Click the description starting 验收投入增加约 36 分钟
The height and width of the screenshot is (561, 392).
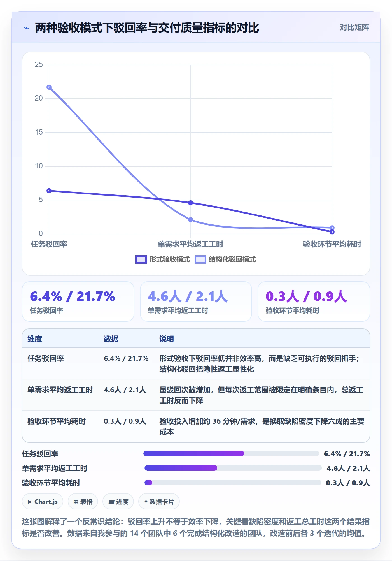click(x=262, y=427)
